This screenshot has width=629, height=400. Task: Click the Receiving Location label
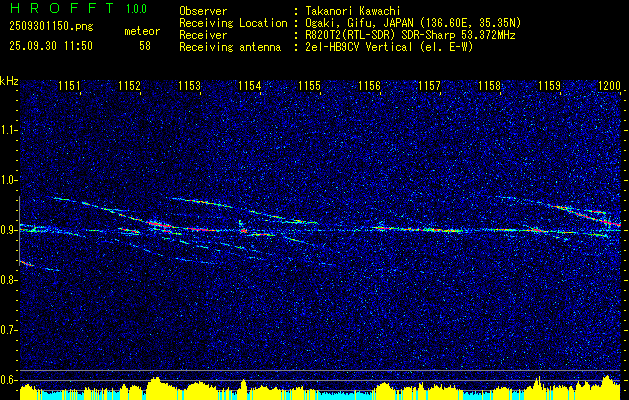coord(233,23)
